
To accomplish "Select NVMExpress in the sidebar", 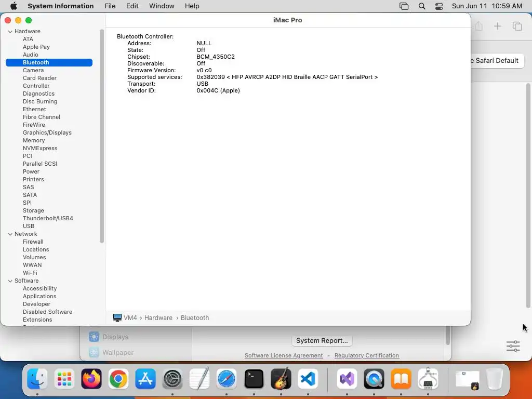I will click(x=40, y=148).
